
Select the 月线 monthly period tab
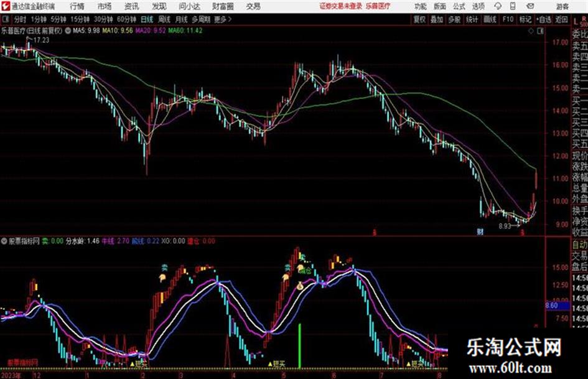click(182, 19)
